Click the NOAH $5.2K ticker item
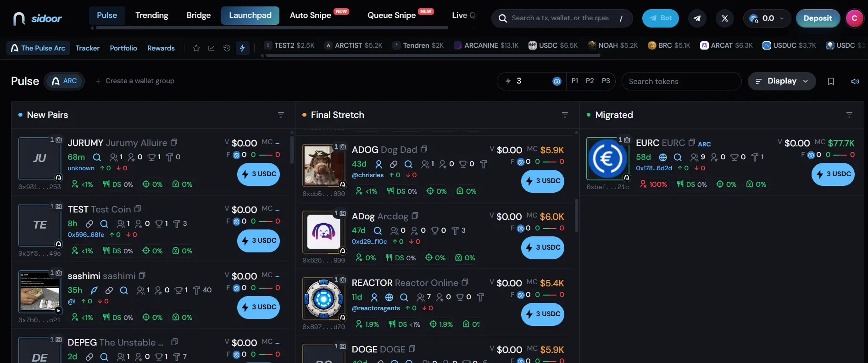 613,45
